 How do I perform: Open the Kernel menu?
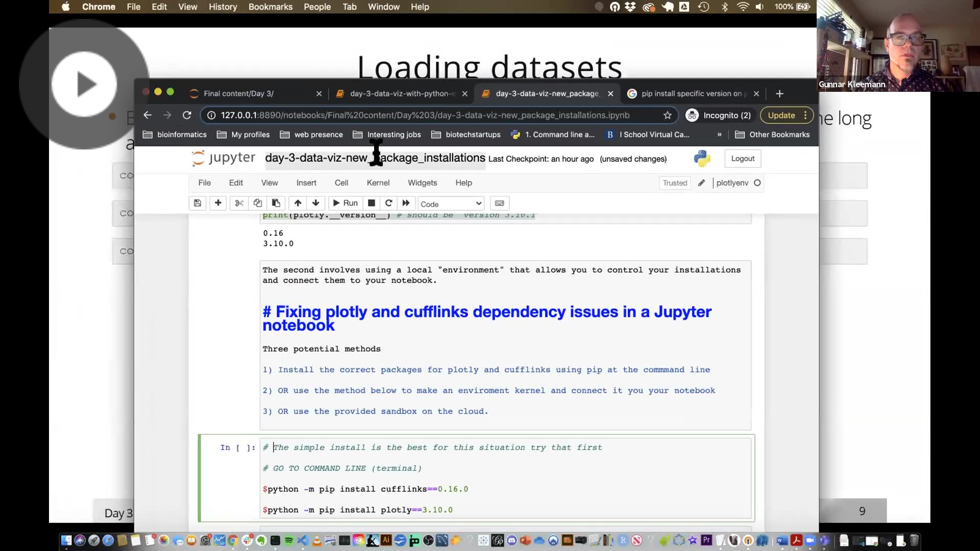[x=378, y=183]
